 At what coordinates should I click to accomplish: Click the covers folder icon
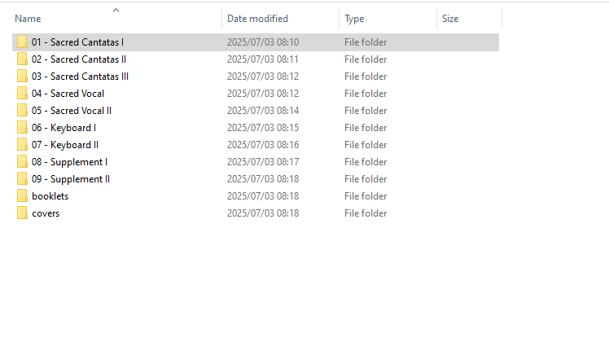coord(22,213)
